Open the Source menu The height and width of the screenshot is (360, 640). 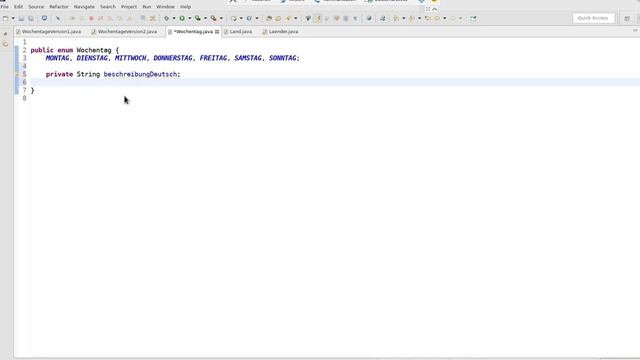[x=36, y=7]
